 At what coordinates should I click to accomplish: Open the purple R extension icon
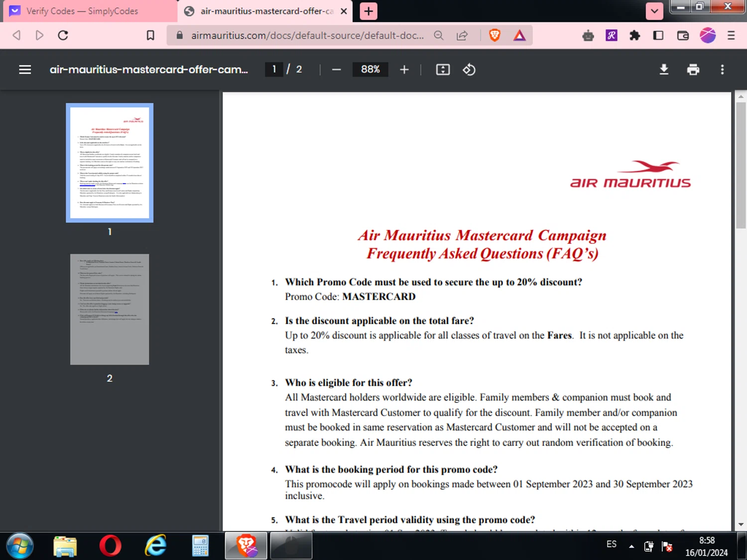pos(612,35)
